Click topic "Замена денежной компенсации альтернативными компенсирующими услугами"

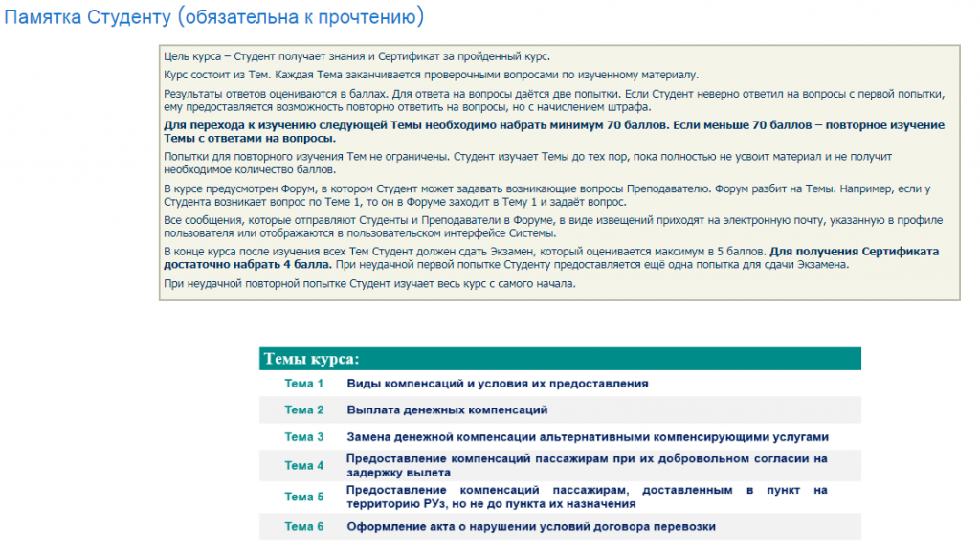(587, 437)
